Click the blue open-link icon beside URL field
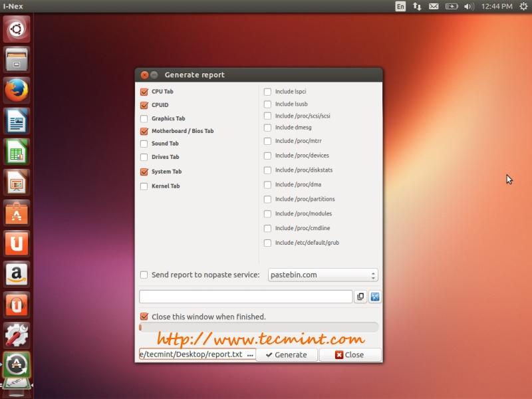 coord(375,297)
